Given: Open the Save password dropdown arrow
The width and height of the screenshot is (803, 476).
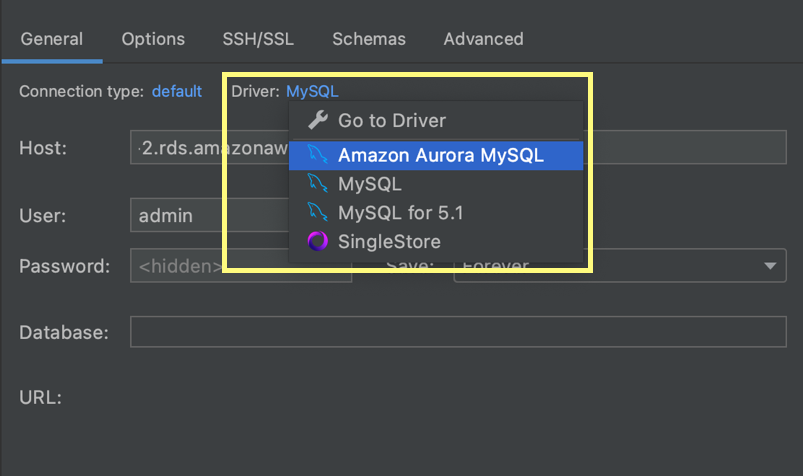Looking at the screenshot, I should (770, 266).
